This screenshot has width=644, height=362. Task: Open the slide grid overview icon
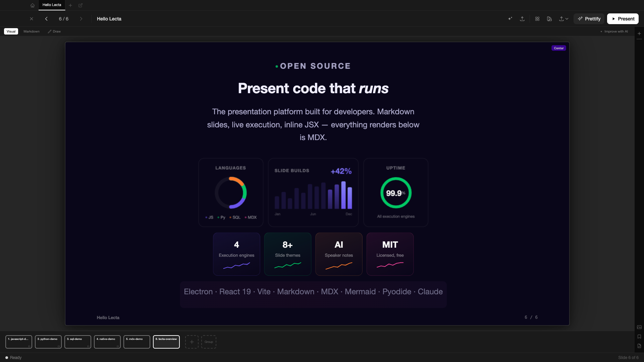[x=537, y=19]
